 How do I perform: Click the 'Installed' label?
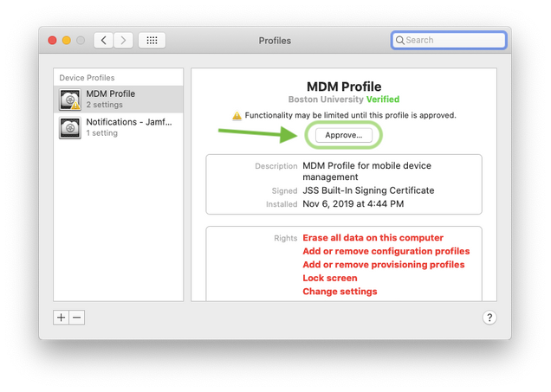(x=282, y=204)
